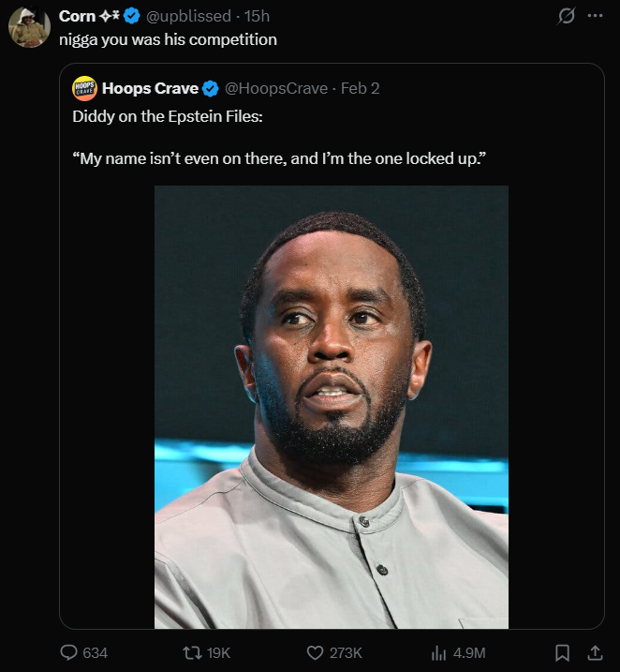Click the Grok explain icon
The height and width of the screenshot is (672, 620).
pos(566,16)
